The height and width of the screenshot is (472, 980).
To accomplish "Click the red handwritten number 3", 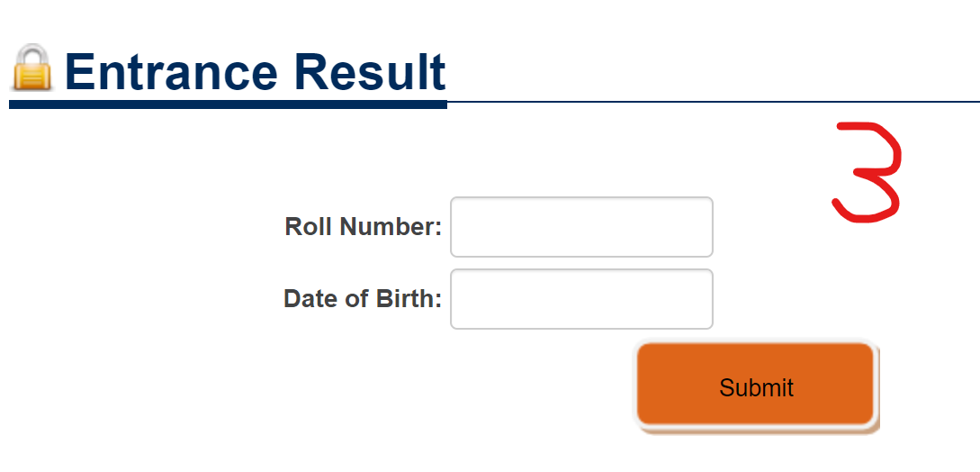I will point(868,171).
